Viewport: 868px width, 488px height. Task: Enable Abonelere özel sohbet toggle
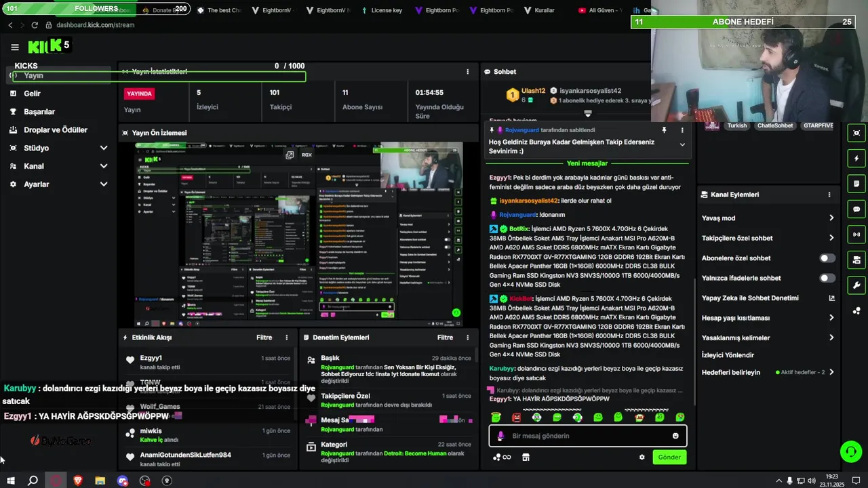coord(827,258)
